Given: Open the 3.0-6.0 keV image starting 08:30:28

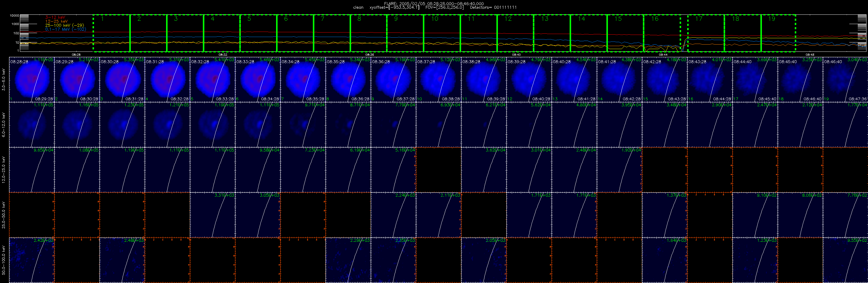Looking at the screenshot, I should point(122,79).
